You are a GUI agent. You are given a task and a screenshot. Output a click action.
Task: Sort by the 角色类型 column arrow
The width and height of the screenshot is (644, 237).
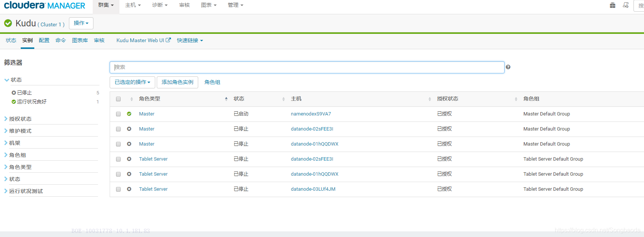coord(226,99)
